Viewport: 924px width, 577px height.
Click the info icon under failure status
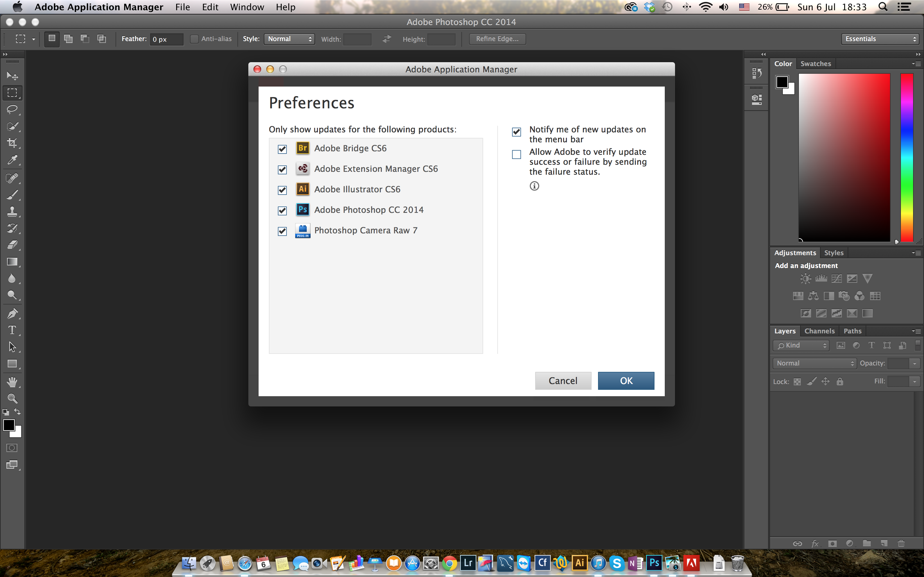coord(534,186)
